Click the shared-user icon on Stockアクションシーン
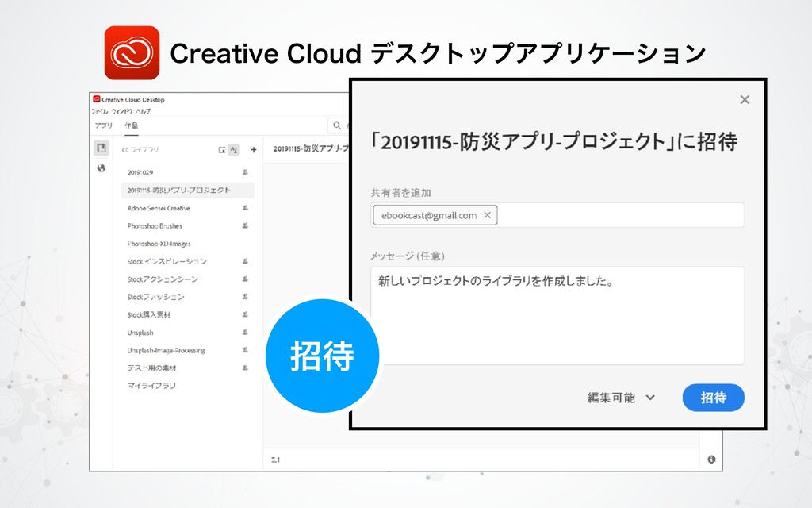This screenshot has width=812, height=508. click(x=245, y=279)
